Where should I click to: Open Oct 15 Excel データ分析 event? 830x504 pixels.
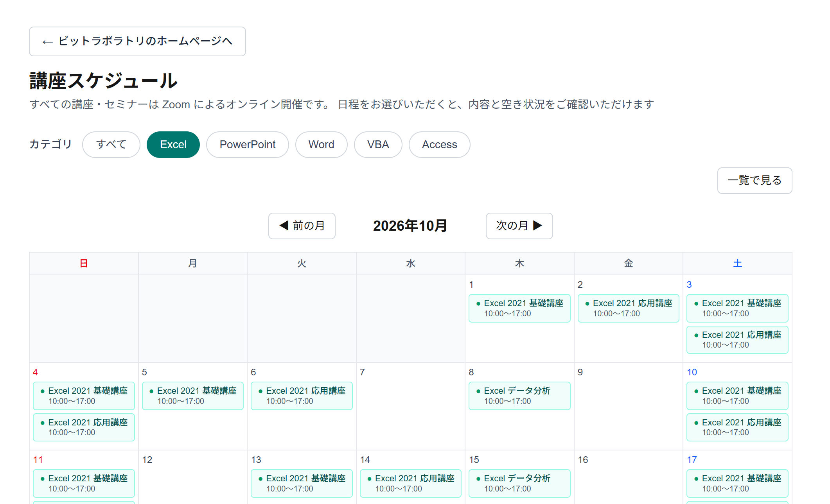point(519,483)
